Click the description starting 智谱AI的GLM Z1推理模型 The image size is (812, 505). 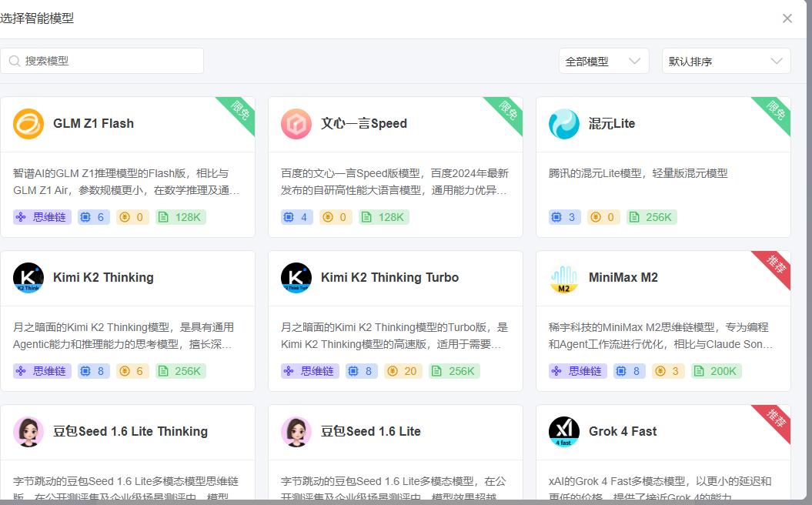coord(126,182)
